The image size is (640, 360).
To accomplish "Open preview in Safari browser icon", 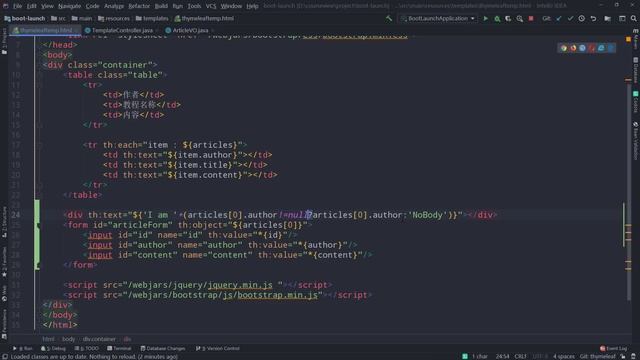I will point(582,48).
